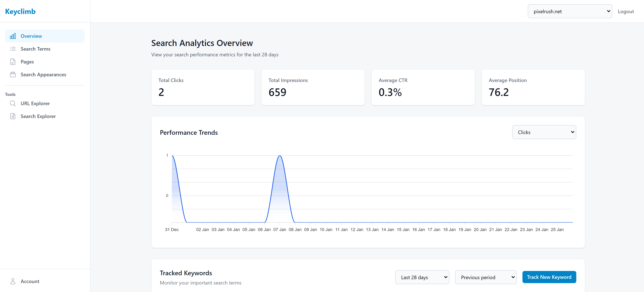Click the 20 Jan axis label
Screen dimensions: 644x292
(x=480, y=229)
